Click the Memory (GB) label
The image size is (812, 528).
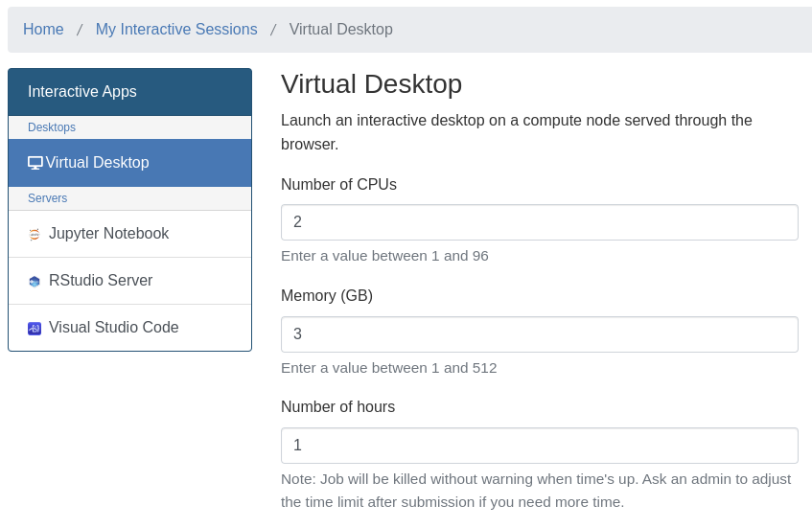click(x=327, y=296)
